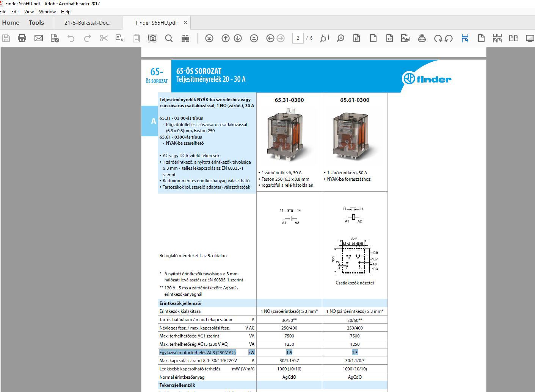Fit page to window width

tap(389, 38)
